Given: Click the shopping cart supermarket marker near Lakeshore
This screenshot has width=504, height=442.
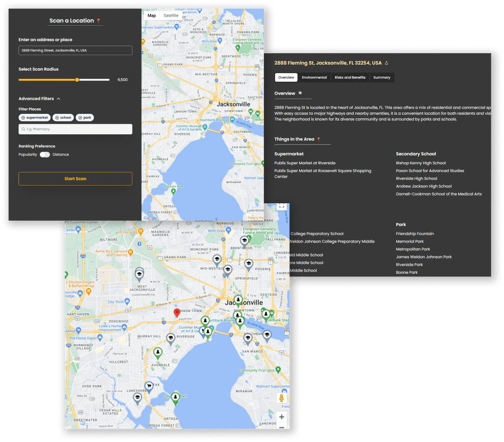Looking at the screenshot, I should point(148,386).
